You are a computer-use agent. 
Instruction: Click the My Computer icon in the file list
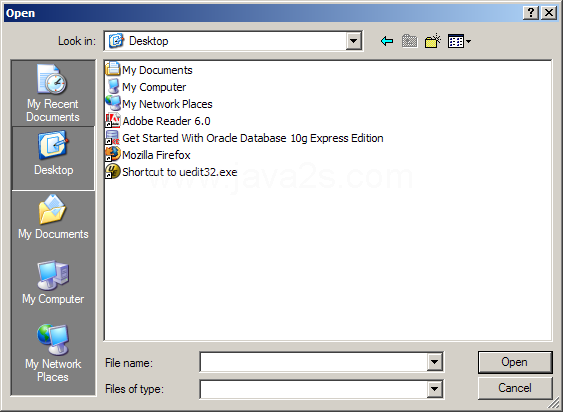point(113,87)
